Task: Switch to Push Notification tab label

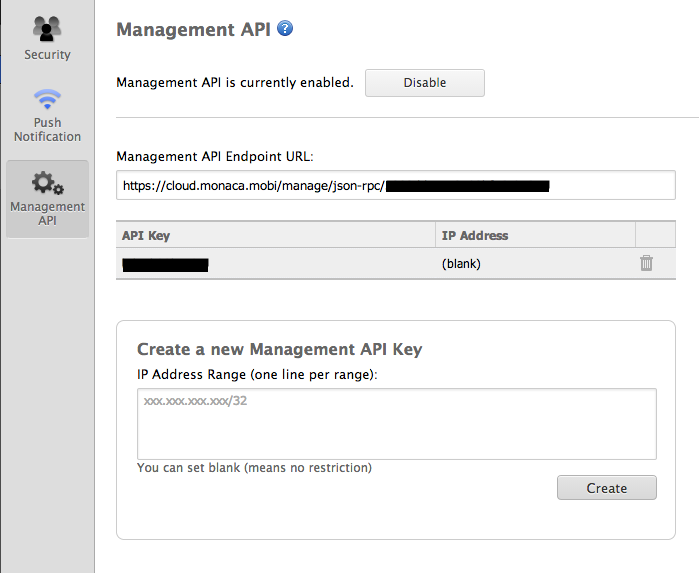Action: tap(47, 130)
